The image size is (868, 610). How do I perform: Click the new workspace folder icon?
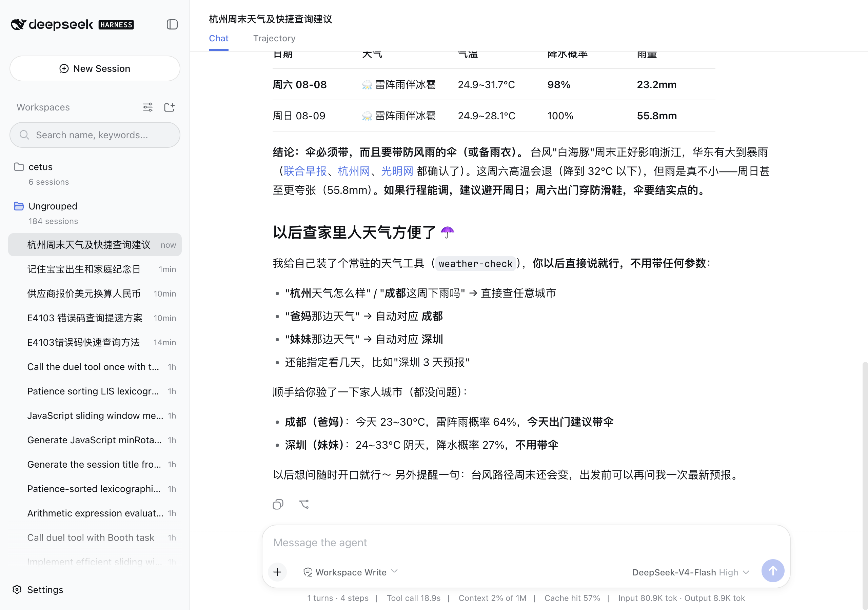[x=169, y=107]
